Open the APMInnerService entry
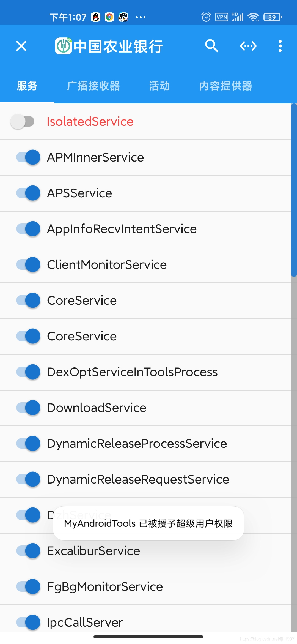 pos(95,157)
